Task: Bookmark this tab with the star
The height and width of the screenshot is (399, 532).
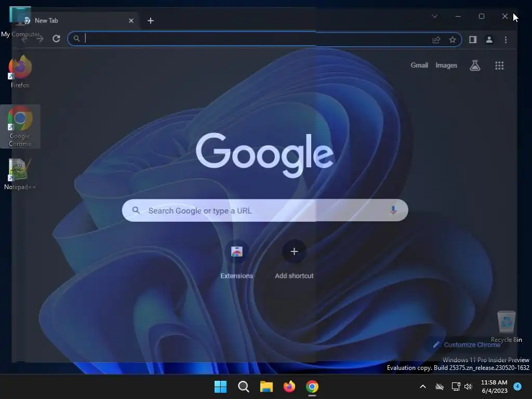Action: pos(453,39)
